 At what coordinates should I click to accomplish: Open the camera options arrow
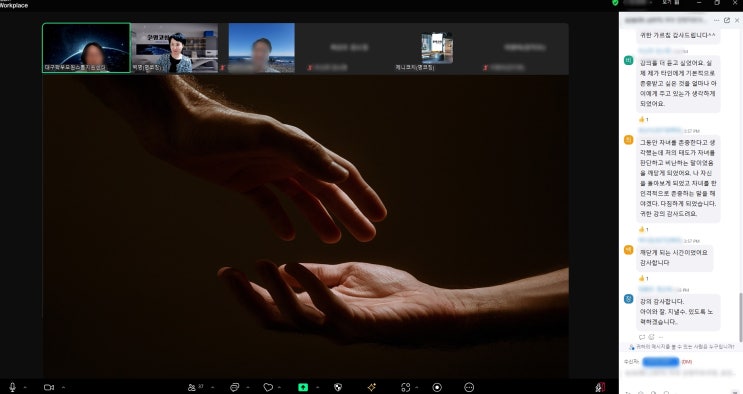[x=63, y=387]
